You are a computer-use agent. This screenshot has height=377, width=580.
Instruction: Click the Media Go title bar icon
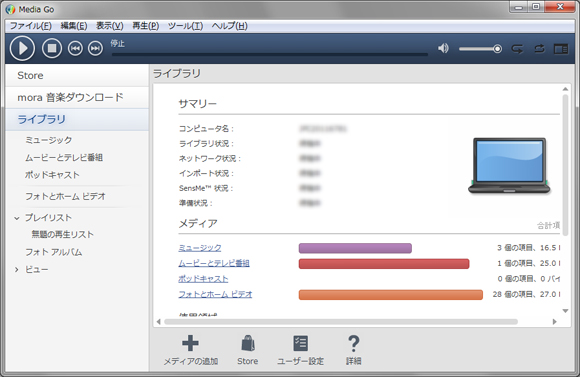[10, 9]
